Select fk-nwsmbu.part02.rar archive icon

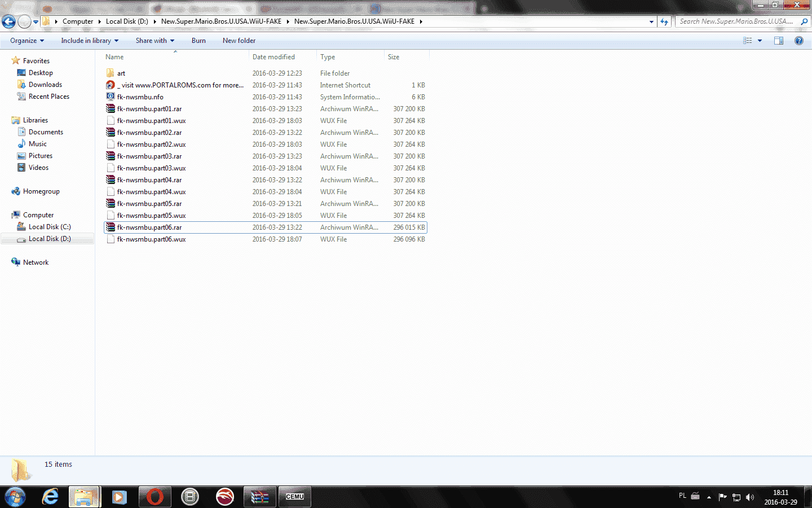tap(111, 133)
